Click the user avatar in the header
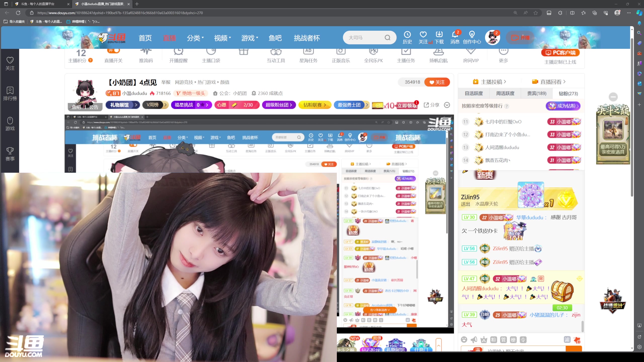 click(492, 37)
